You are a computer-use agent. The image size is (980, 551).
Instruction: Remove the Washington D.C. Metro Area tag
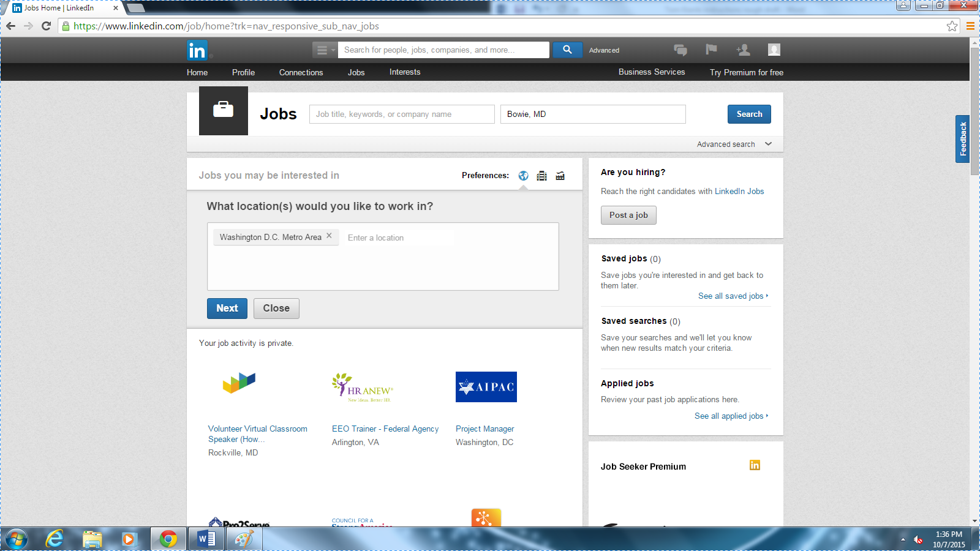click(x=329, y=236)
